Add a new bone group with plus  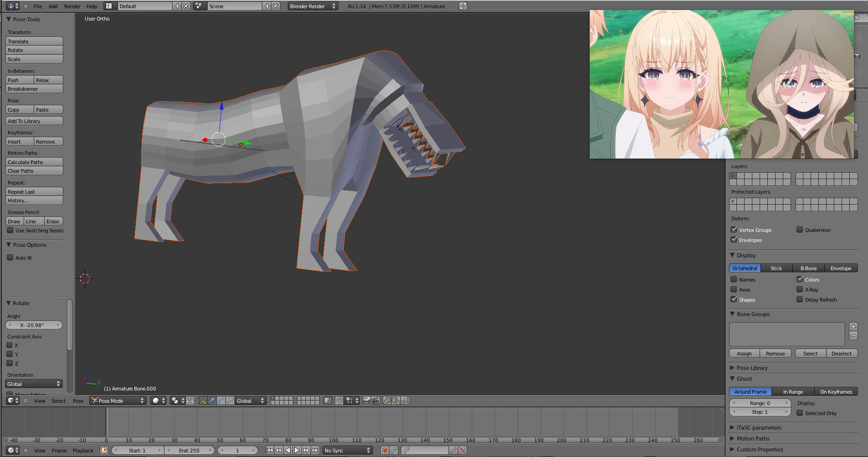pos(853,327)
